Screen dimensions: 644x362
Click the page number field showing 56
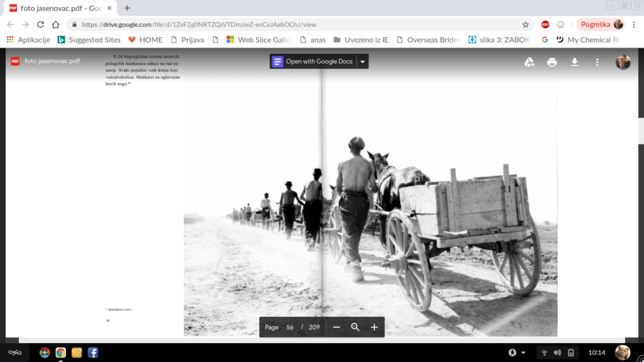(290, 327)
